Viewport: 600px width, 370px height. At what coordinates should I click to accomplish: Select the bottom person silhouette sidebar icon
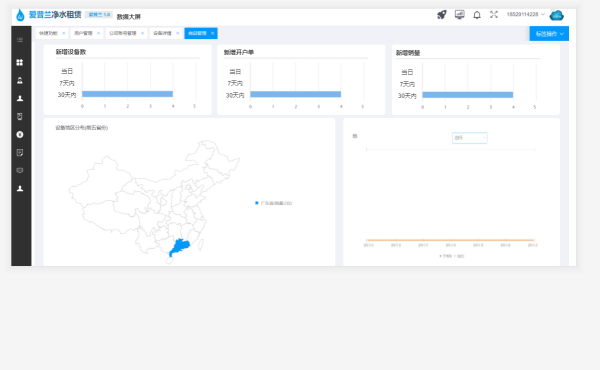coord(20,188)
